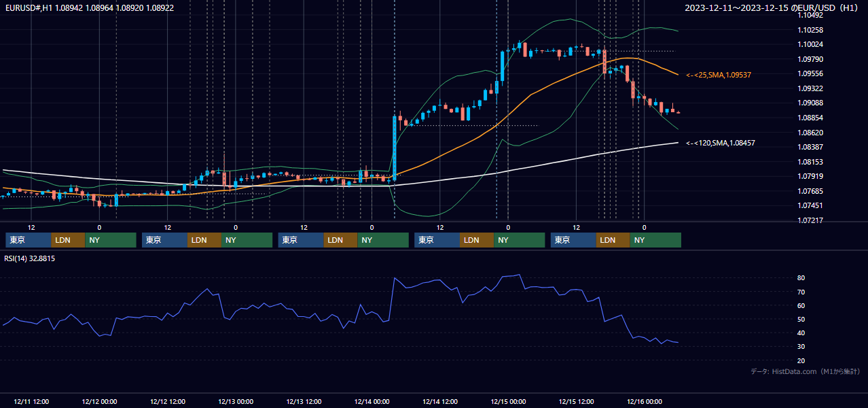Click price axis value 1.08387
The width and height of the screenshot is (868, 408).
pos(811,147)
